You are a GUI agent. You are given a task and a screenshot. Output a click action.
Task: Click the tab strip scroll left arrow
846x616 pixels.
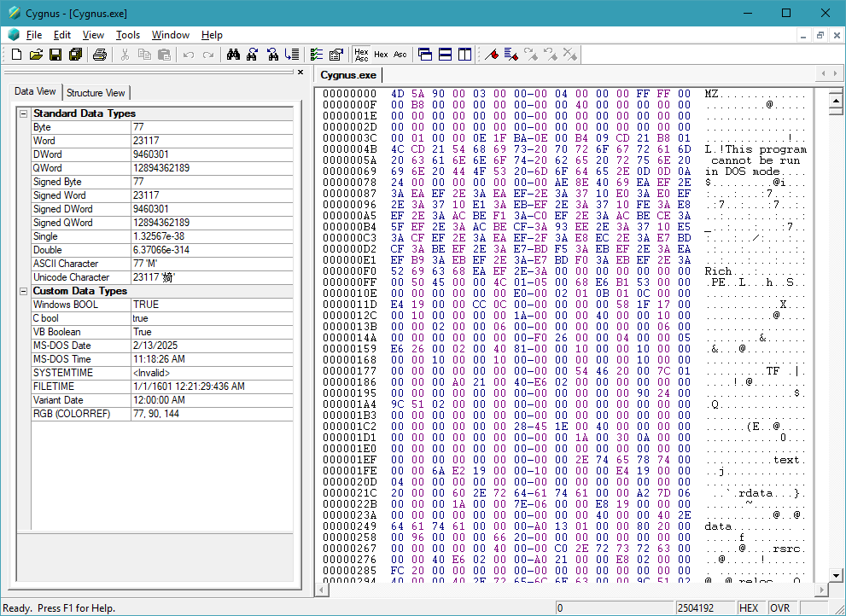(x=823, y=73)
